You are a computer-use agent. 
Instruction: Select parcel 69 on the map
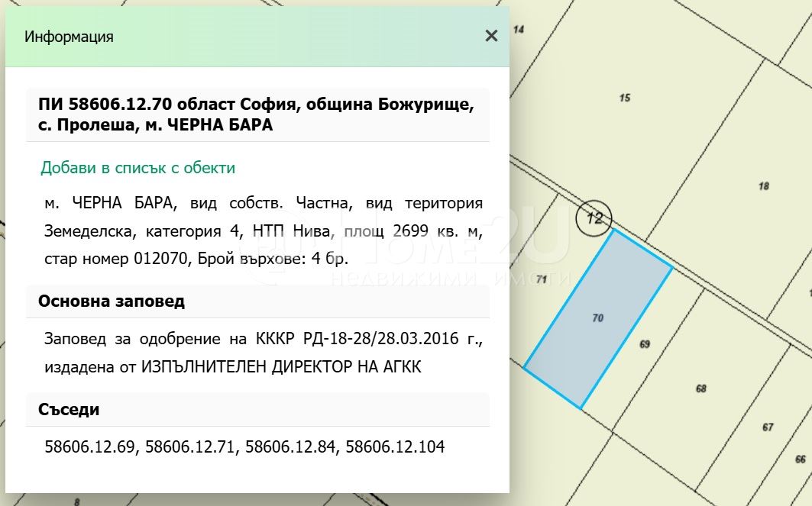644,344
